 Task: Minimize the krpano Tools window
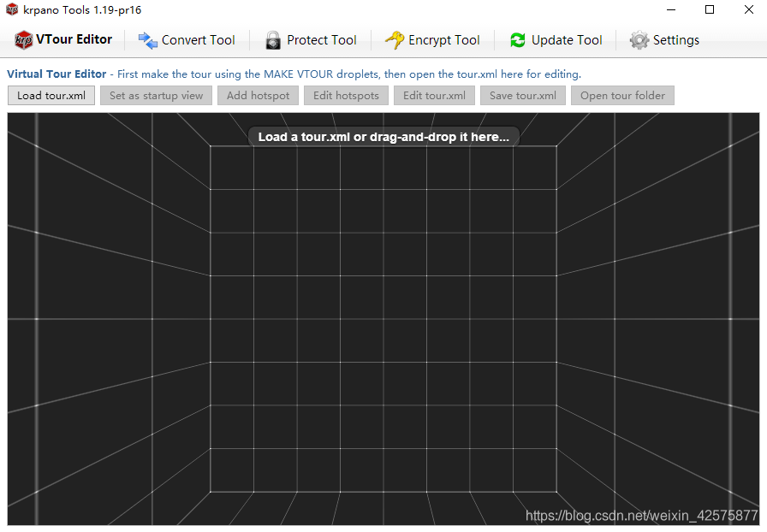671,9
